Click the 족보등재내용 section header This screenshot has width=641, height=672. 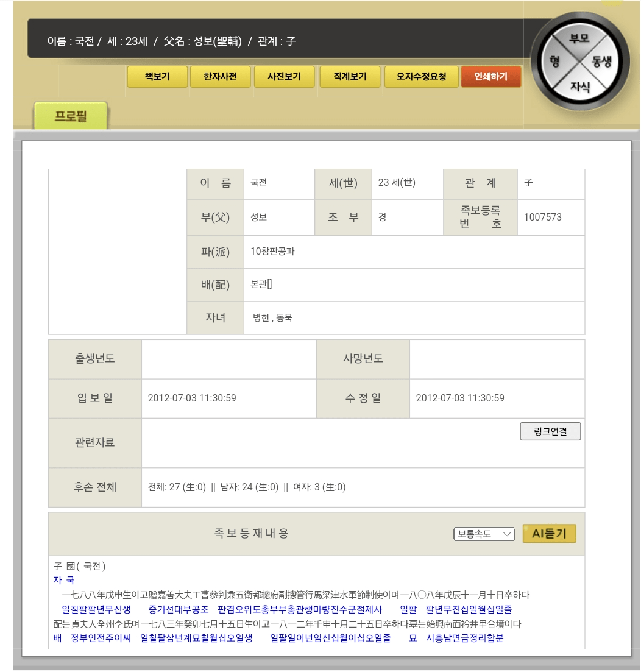click(251, 534)
